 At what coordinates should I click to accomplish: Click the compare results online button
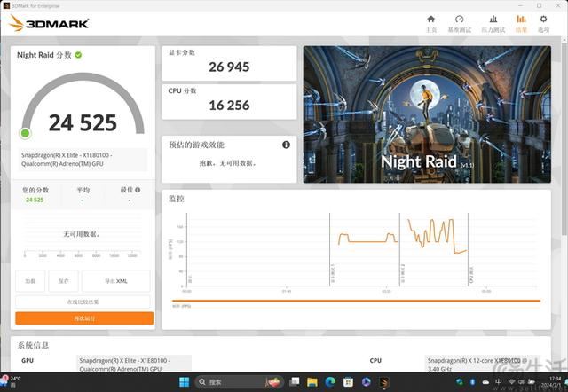point(84,302)
